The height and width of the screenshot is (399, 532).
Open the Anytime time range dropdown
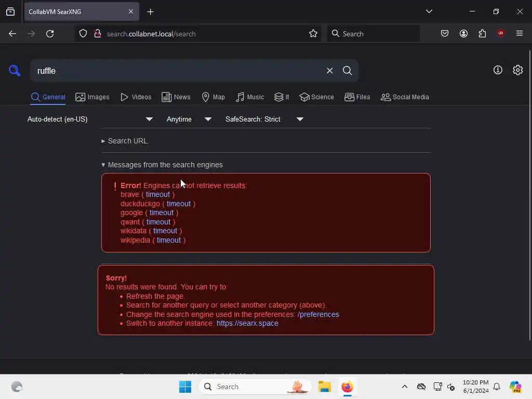[x=189, y=119]
